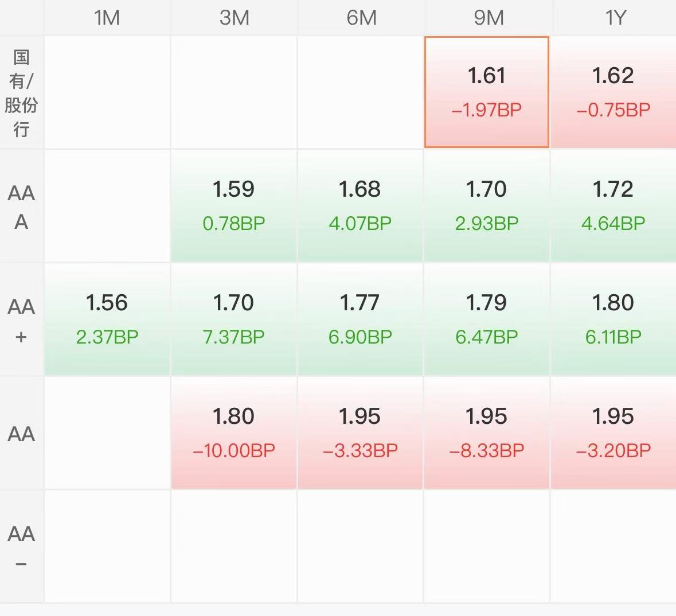This screenshot has height=616, width=676.
Task: Select the AA+ 3M cell with 7.37BP
Action: (234, 319)
